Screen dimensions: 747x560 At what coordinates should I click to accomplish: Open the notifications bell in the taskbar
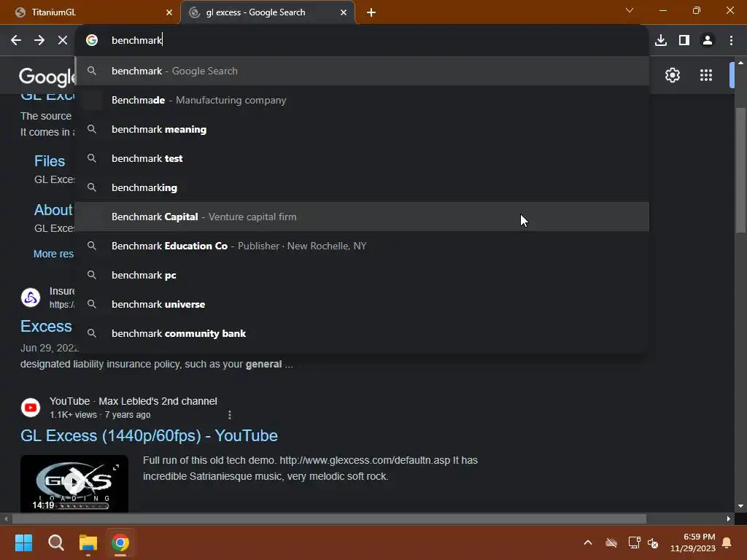point(727,542)
